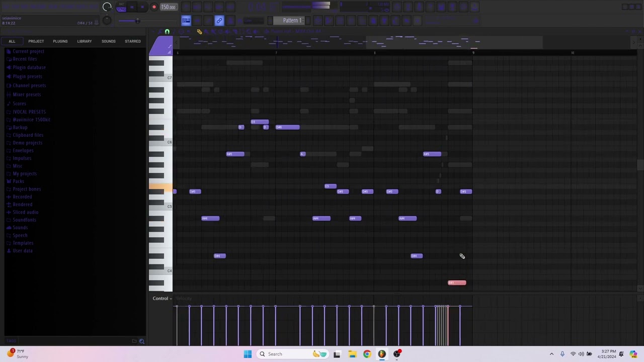The image size is (644, 362).
Task: Open Google Chrome from taskbar
Action: click(367, 354)
